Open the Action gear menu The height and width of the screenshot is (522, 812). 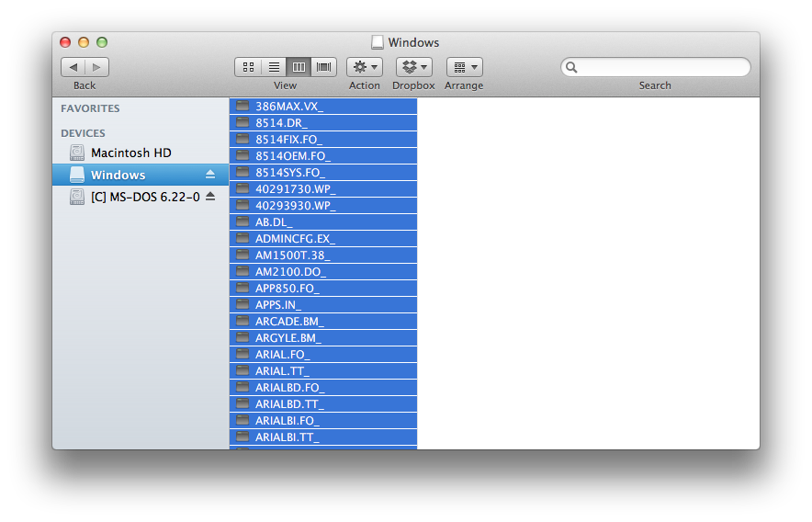[x=365, y=67]
